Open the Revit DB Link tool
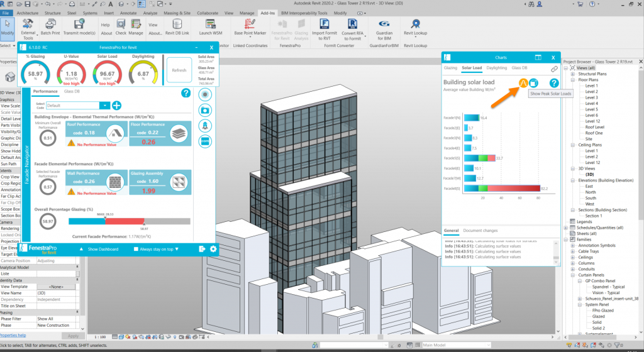Screen dimensions: 644x352 177,27
